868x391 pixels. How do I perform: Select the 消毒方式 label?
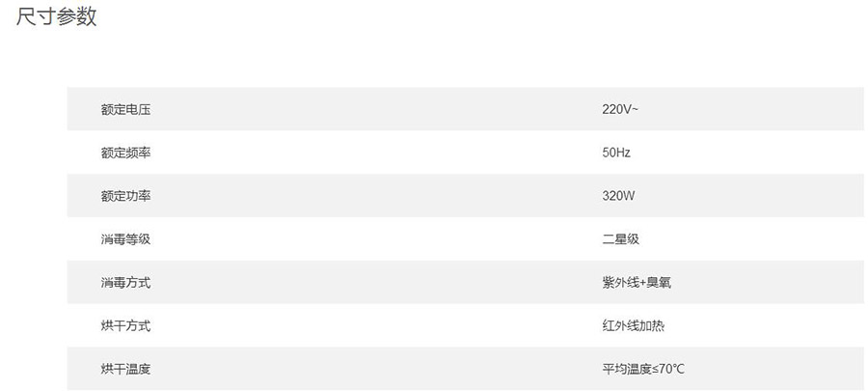pos(125,283)
